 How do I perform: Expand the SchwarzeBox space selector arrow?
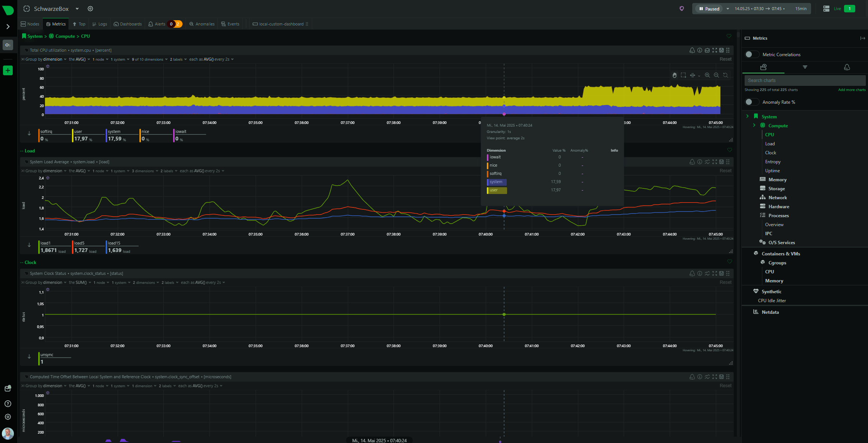click(x=77, y=9)
